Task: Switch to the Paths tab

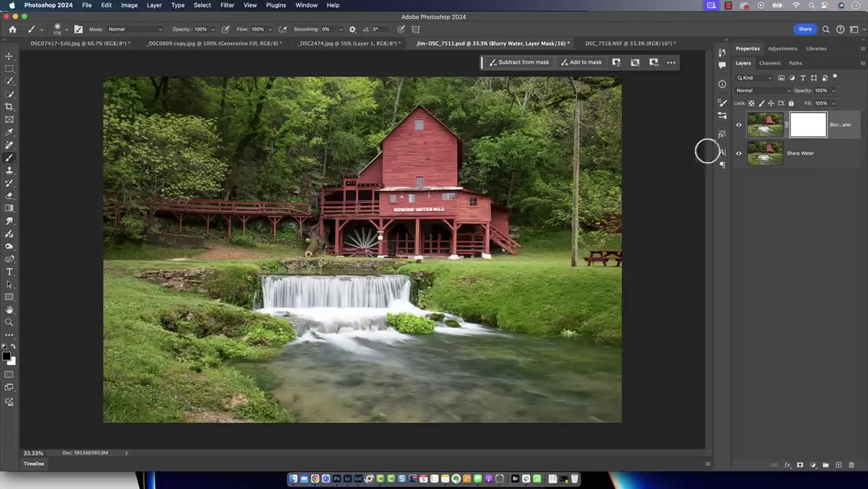Action: [x=796, y=63]
